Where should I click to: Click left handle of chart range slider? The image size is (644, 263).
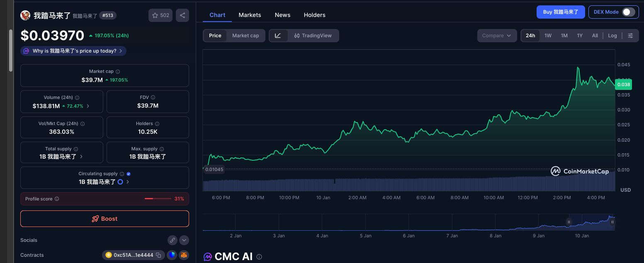(x=569, y=222)
